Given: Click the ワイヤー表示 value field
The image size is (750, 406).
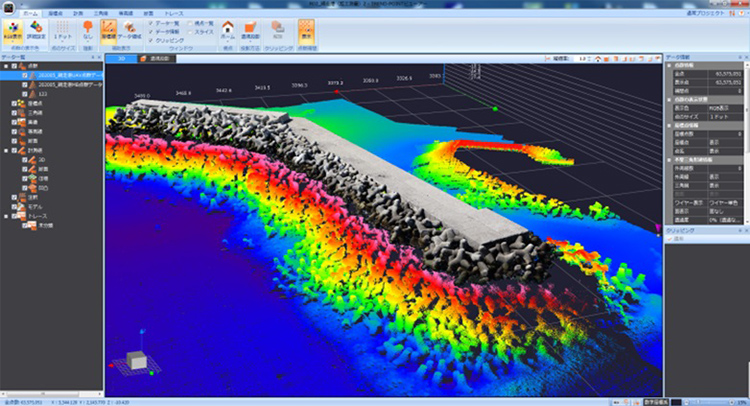Looking at the screenshot, I should tap(725, 203).
